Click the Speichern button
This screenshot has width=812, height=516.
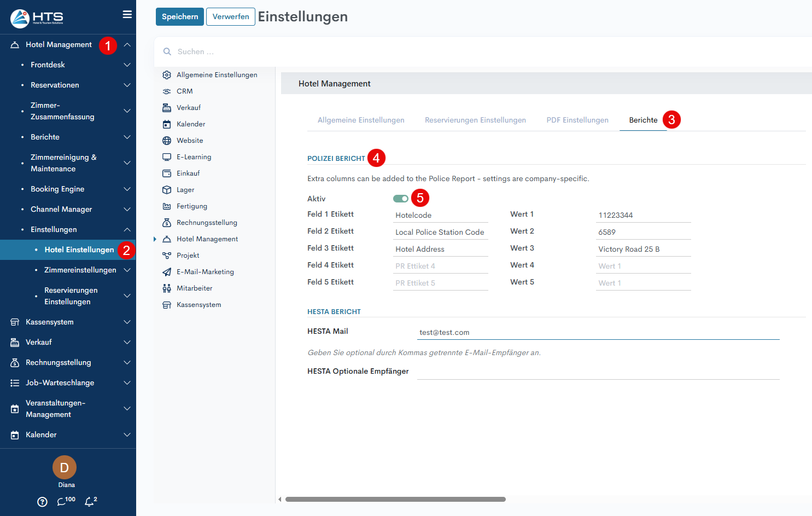click(x=179, y=17)
